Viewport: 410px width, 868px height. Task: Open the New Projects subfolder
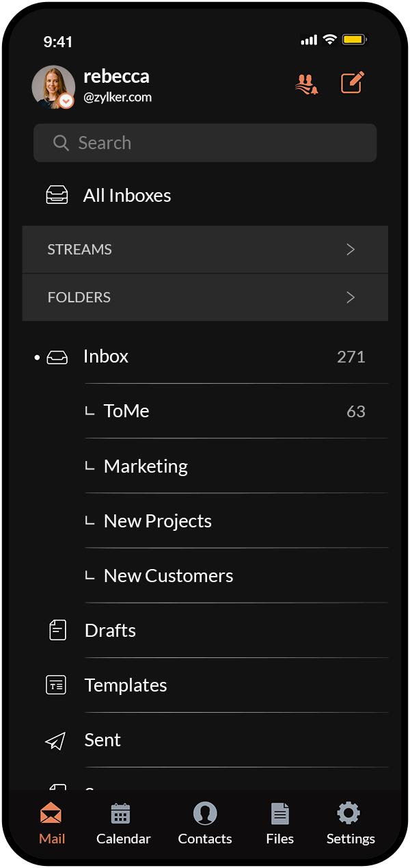(x=157, y=521)
